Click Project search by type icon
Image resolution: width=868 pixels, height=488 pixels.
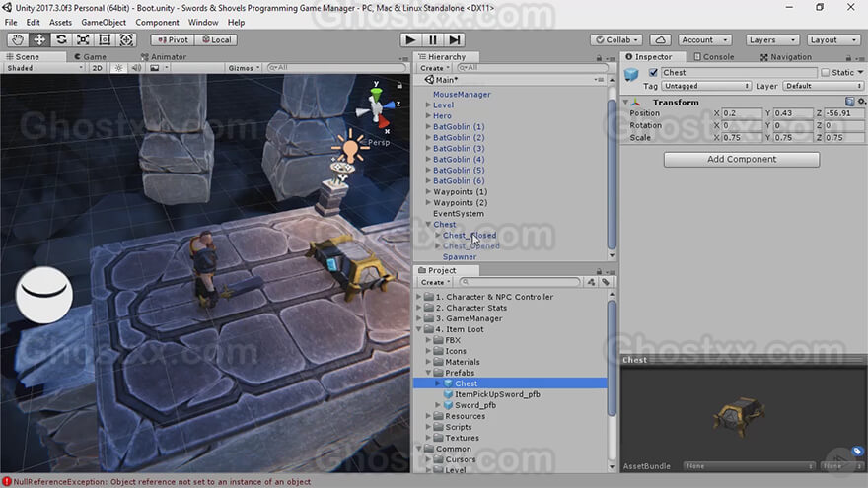pyautogui.click(x=591, y=282)
